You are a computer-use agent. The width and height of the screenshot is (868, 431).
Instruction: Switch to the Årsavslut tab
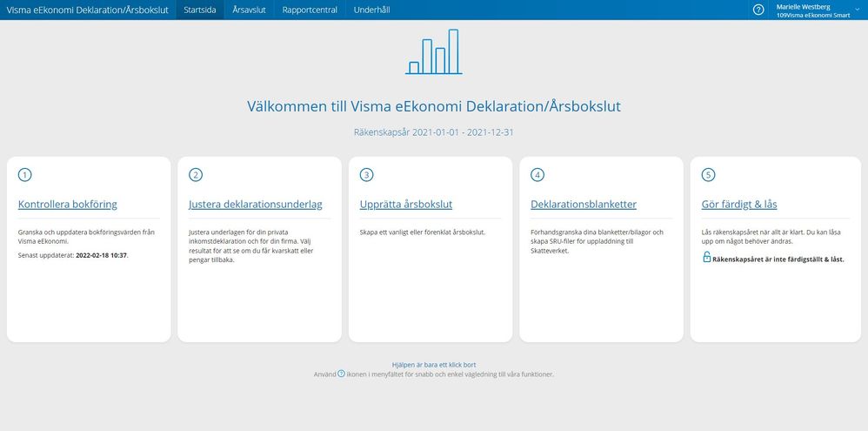tap(249, 10)
